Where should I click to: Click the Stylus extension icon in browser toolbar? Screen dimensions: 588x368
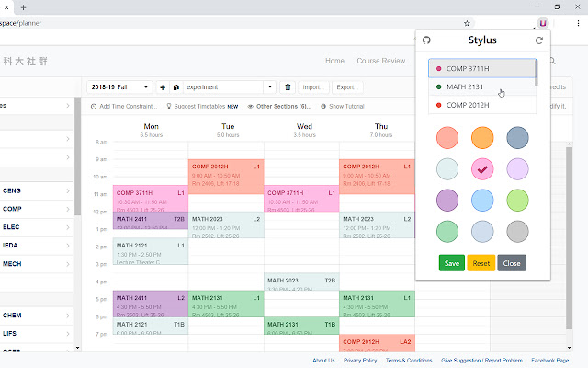point(543,23)
